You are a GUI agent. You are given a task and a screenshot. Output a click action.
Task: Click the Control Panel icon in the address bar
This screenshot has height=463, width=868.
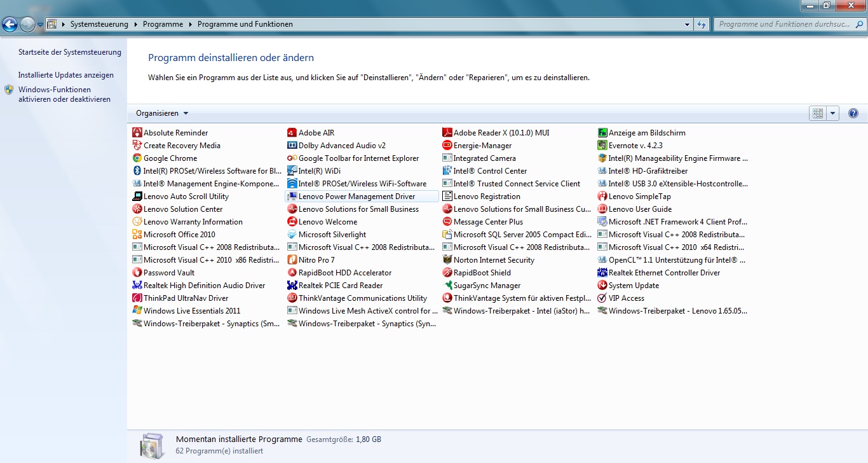52,24
